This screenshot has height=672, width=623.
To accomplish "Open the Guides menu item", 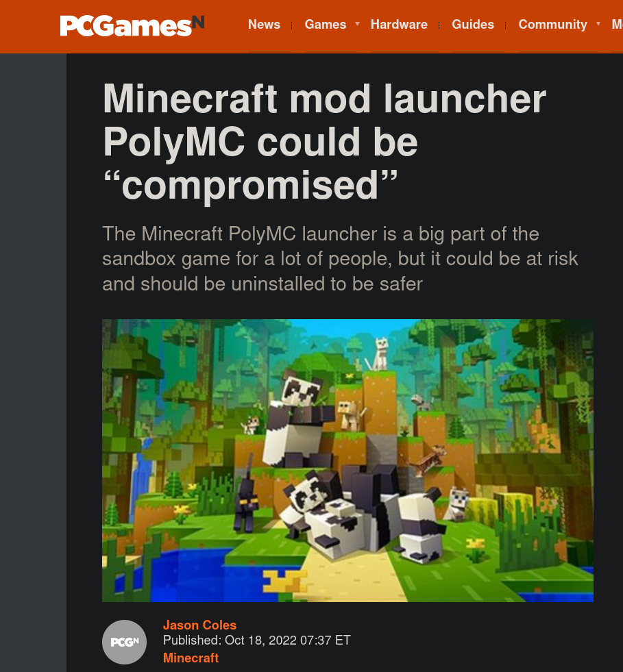I will [473, 25].
